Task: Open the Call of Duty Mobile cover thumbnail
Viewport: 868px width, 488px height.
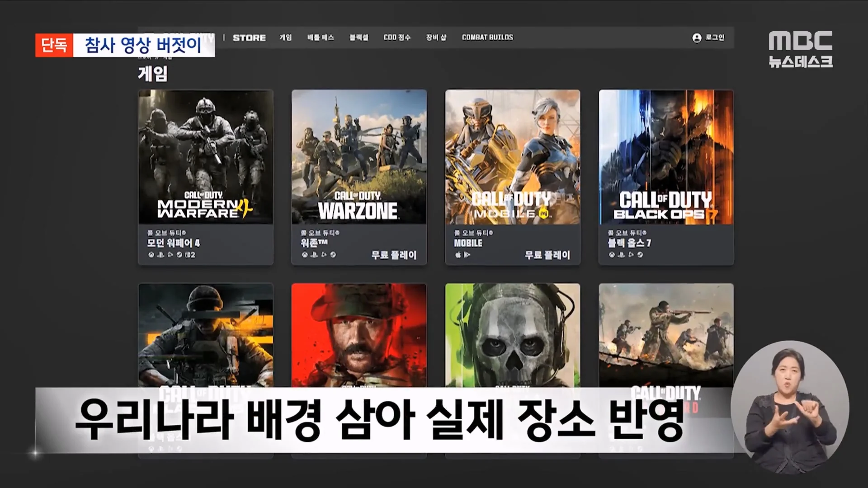Action: pos(513,157)
